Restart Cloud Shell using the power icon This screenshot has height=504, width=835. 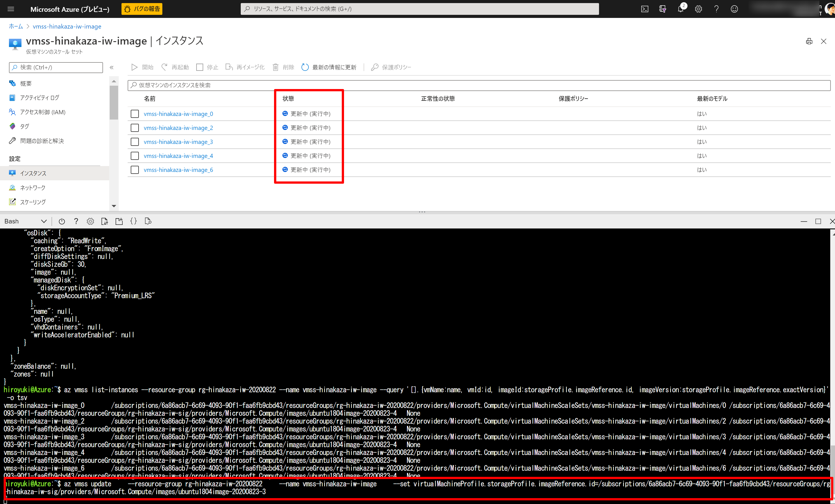click(62, 221)
